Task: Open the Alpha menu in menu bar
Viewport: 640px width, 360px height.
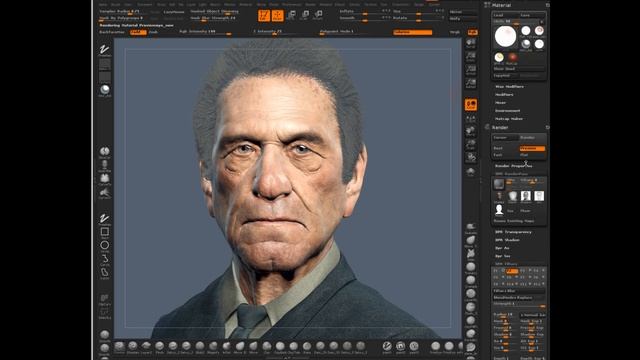Action: pos(103,4)
